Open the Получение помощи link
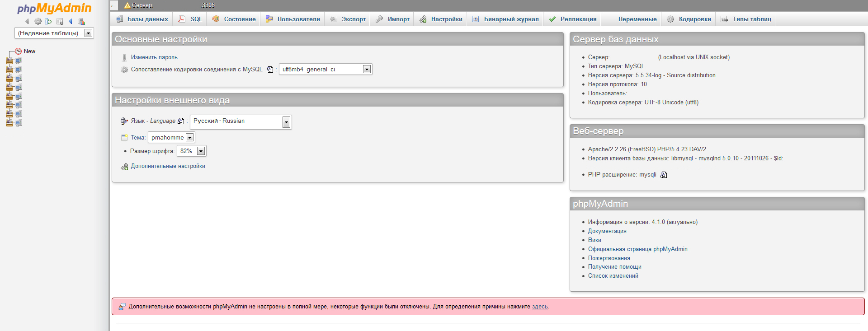Viewport: 868px width, 331px height. pos(614,267)
